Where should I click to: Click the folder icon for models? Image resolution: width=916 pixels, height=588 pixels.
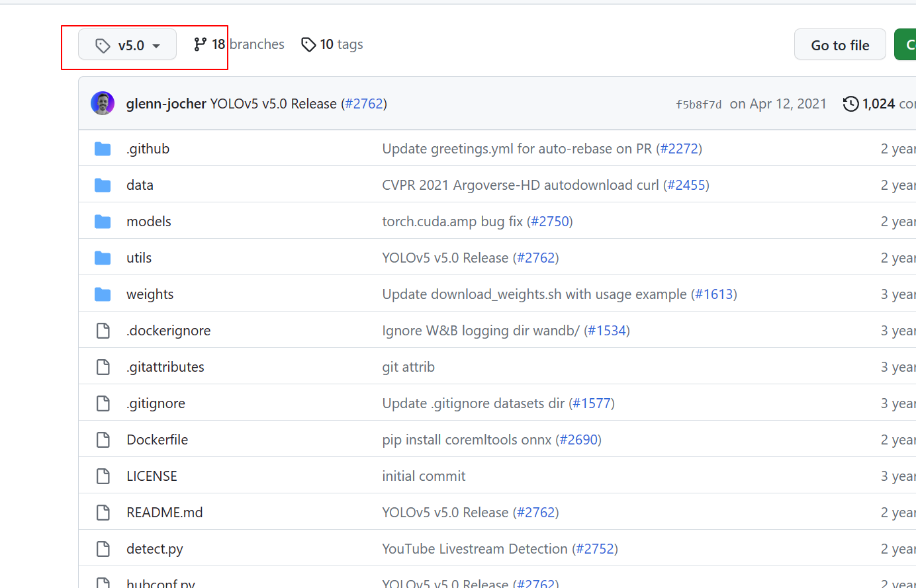[x=103, y=222]
